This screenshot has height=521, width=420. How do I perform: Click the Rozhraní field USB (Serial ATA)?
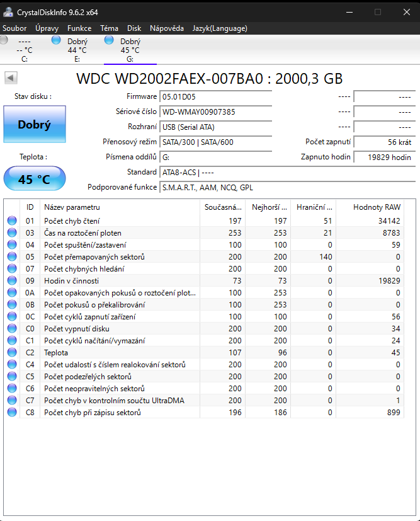pos(215,127)
